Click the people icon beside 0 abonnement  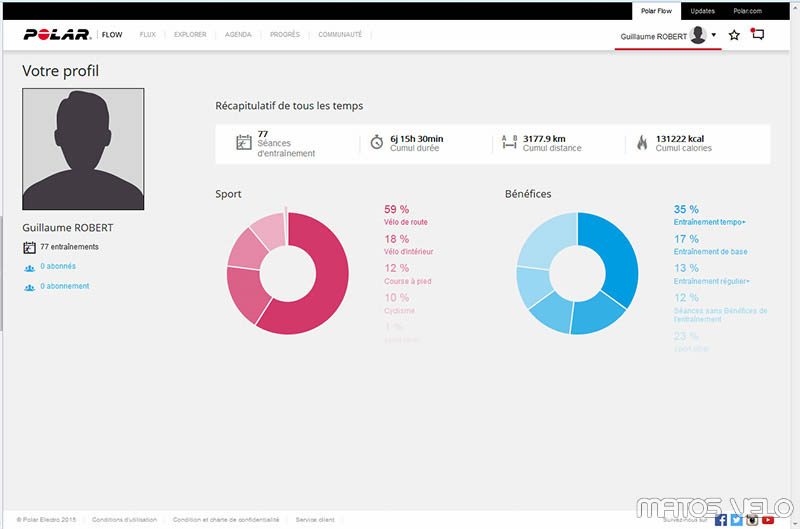(30, 288)
